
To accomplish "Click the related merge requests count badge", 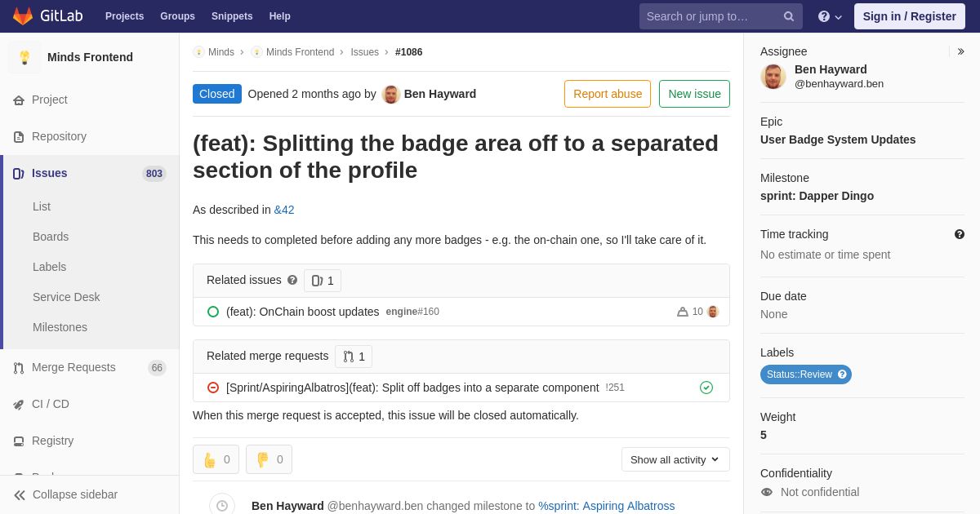I will [354, 357].
